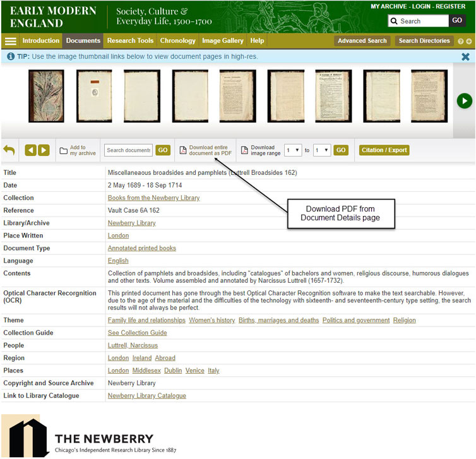Click GO for image range download
The width and height of the screenshot is (476, 459).
[341, 150]
